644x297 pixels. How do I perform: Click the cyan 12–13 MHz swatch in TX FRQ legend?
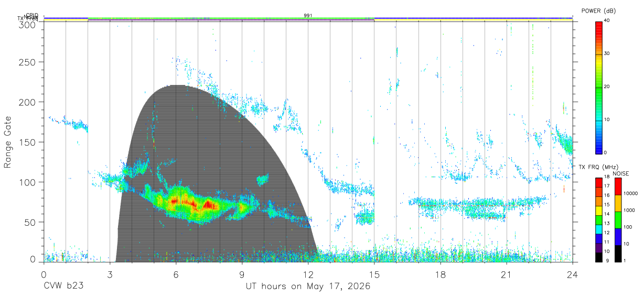coord(598,229)
